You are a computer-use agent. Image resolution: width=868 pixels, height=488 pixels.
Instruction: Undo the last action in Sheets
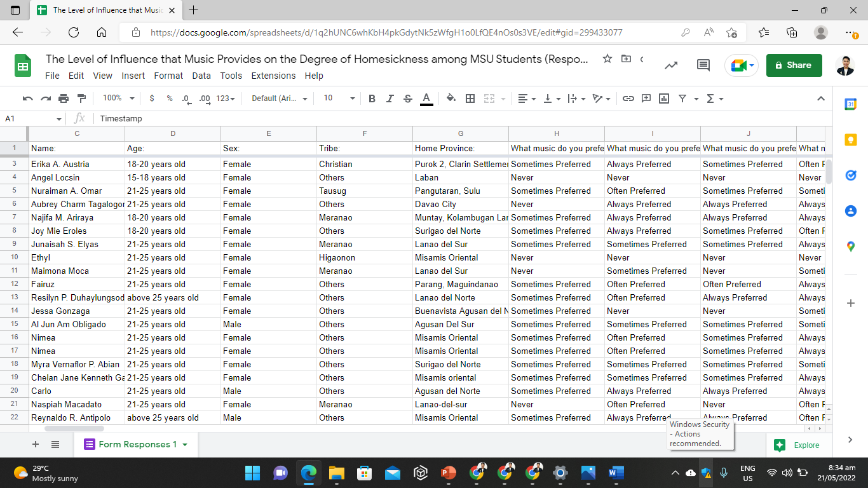click(27, 98)
